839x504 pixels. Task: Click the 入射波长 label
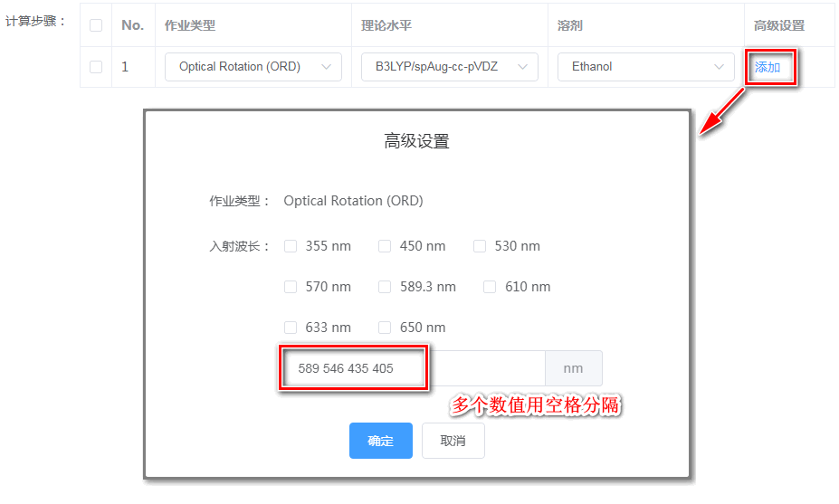[240, 246]
